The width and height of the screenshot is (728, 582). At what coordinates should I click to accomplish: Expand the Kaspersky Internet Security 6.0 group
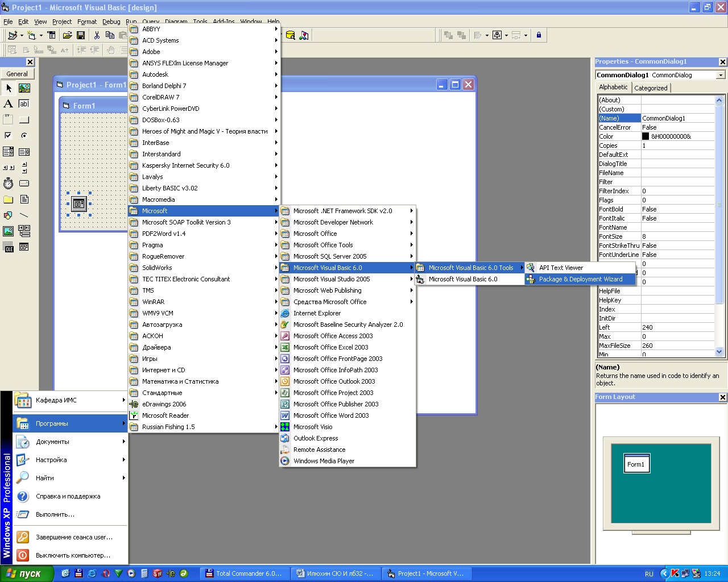point(204,165)
